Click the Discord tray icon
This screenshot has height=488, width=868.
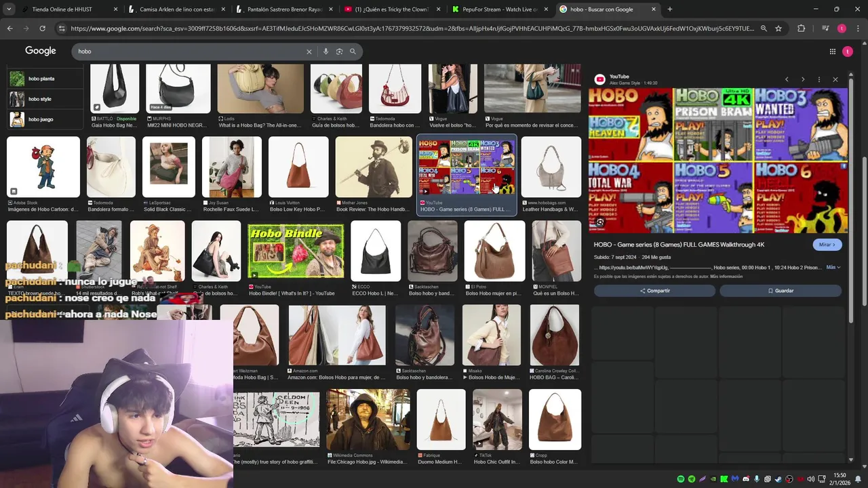(x=746, y=479)
